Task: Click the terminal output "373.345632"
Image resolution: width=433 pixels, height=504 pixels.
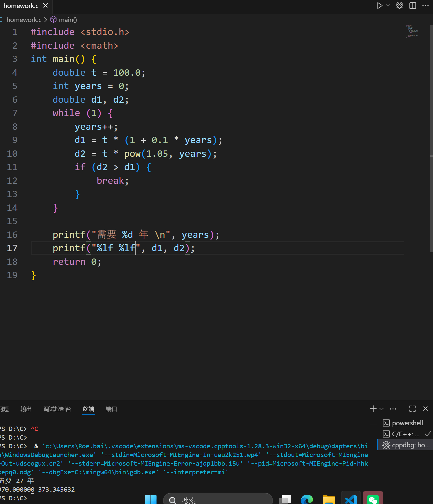Action: [x=56, y=489]
